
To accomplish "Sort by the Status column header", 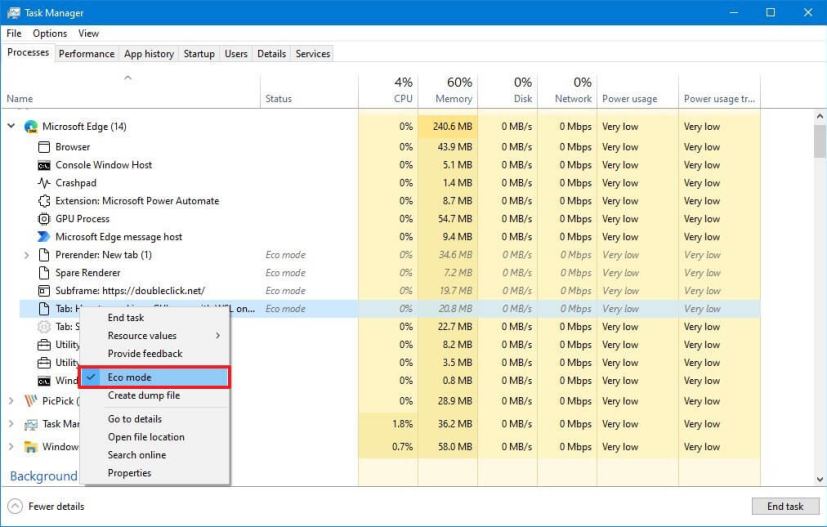I will point(310,91).
